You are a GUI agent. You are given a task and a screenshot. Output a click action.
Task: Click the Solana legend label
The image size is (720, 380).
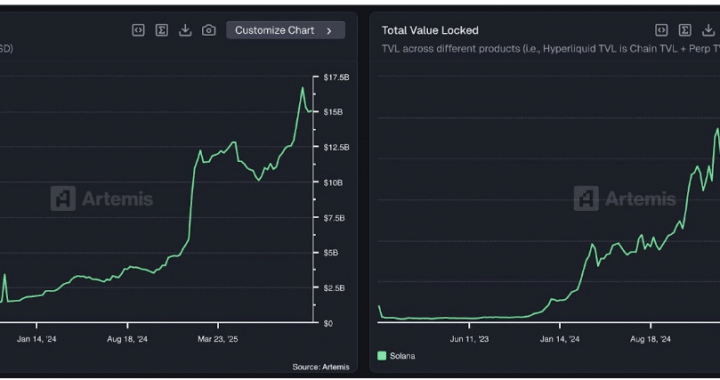402,356
